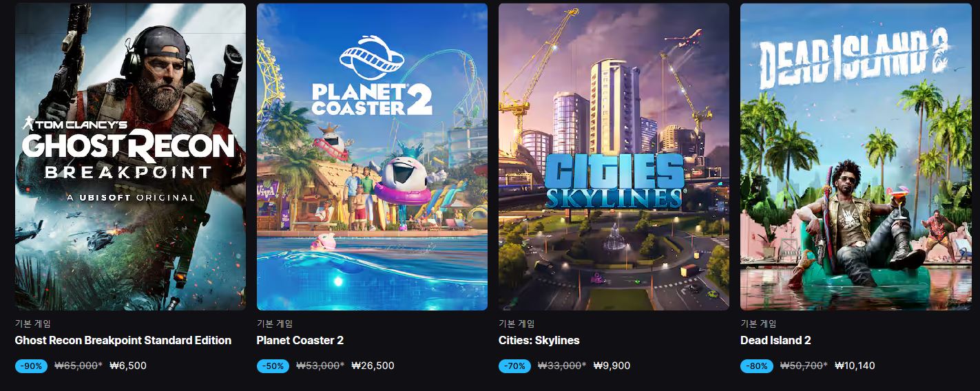Open the Cities: Skylines title link

pyautogui.click(x=539, y=340)
